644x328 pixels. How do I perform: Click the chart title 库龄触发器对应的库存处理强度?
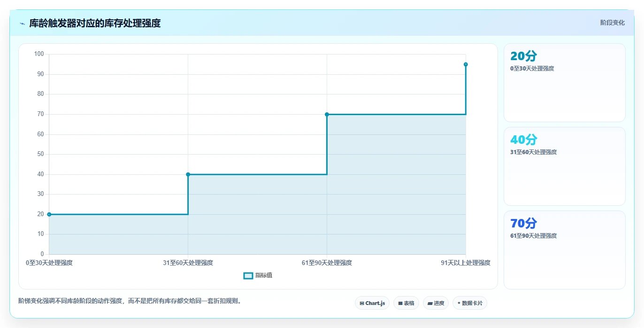click(x=95, y=23)
